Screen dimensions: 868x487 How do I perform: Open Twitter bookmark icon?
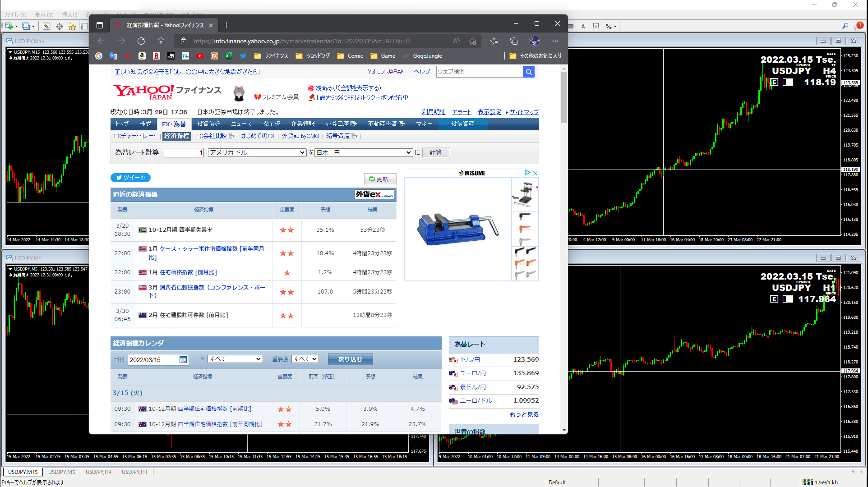point(243,56)
